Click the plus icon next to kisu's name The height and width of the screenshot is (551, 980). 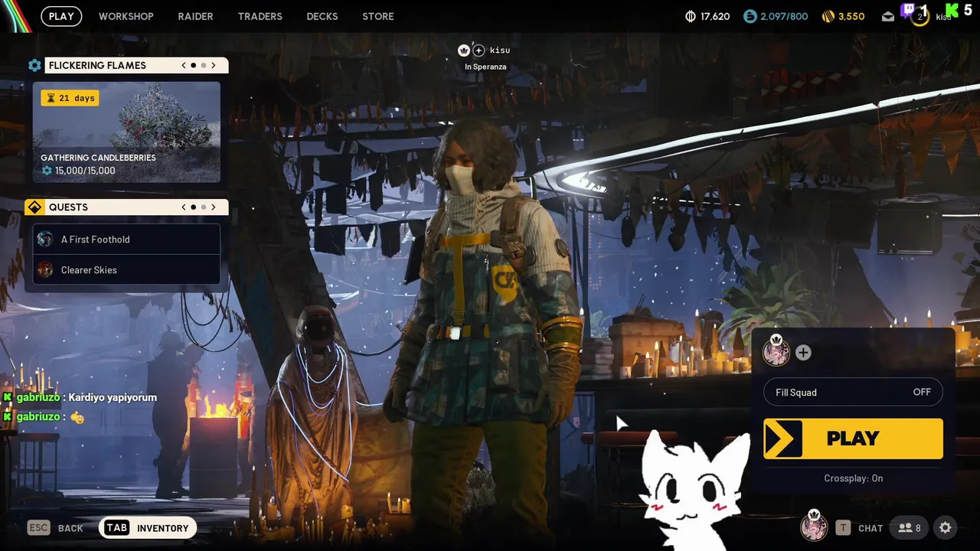tap(479, 51)
